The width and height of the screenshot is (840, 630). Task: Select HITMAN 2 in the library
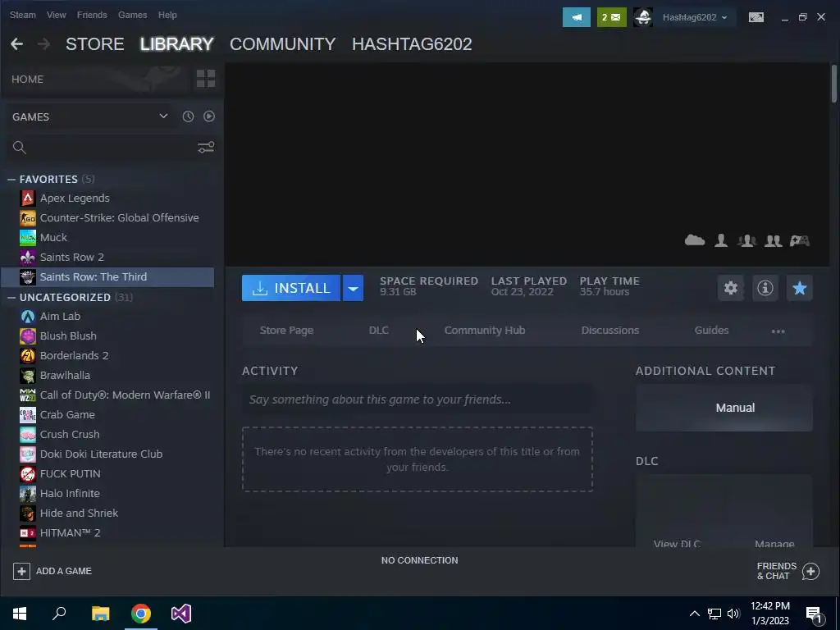107,533
